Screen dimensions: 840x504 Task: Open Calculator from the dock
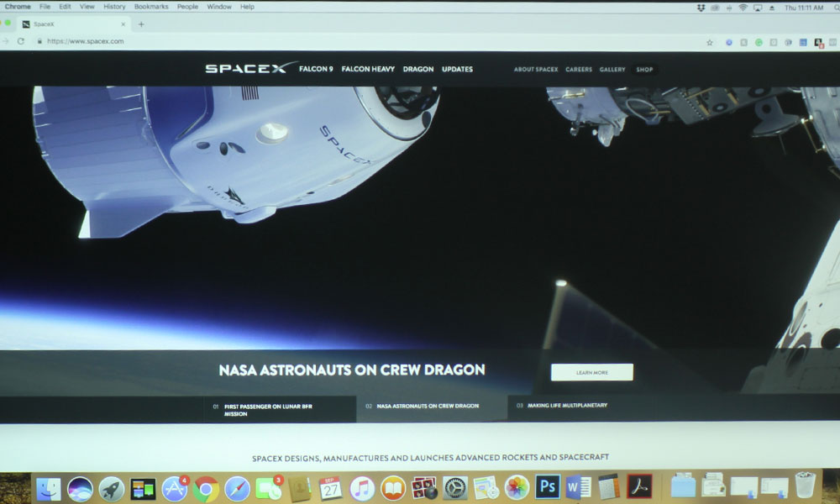click(x=608, y=486)
